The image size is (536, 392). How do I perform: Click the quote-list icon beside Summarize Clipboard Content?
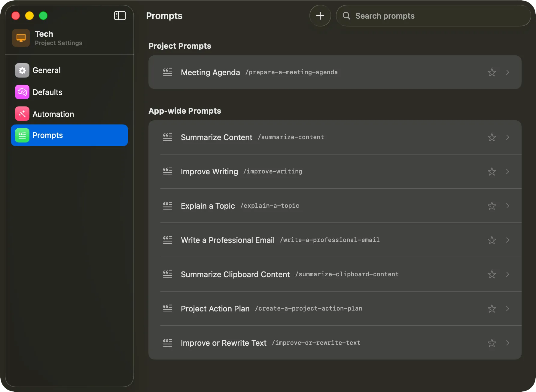point(167,274)
